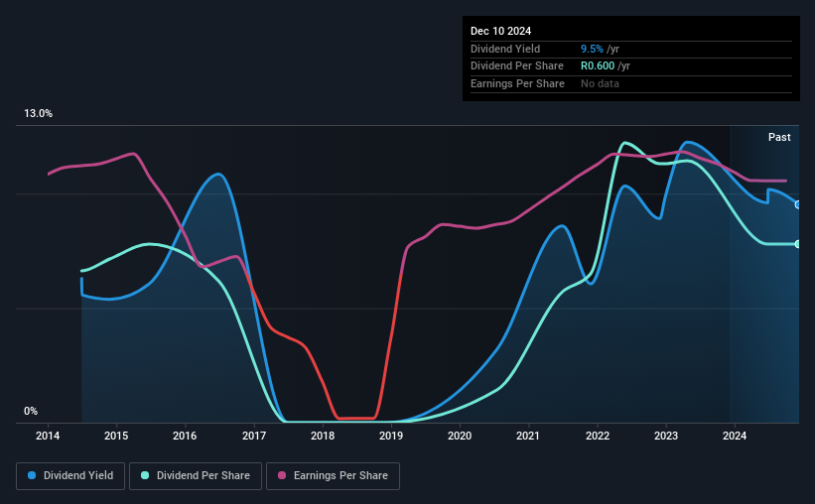Click the 2024 x-axis label
This screenshot has height=504, width=815.
click(735, 436)
